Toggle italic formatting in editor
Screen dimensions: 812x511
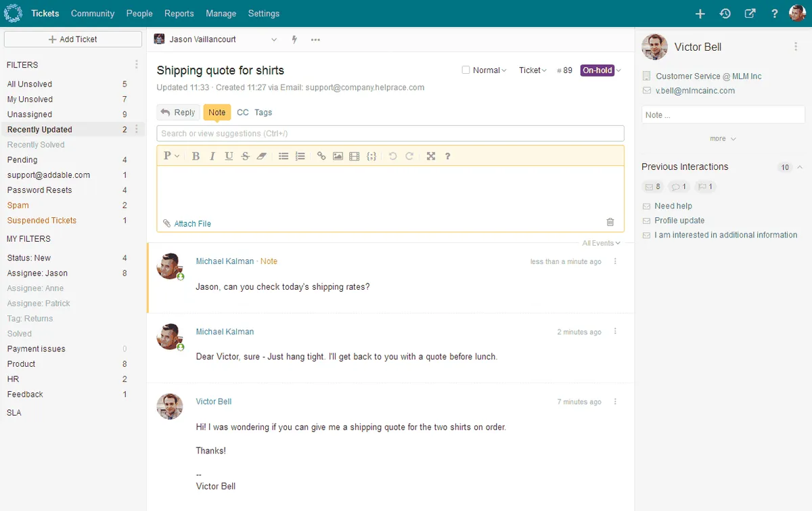pyautogui.click(x=212, y=156)
